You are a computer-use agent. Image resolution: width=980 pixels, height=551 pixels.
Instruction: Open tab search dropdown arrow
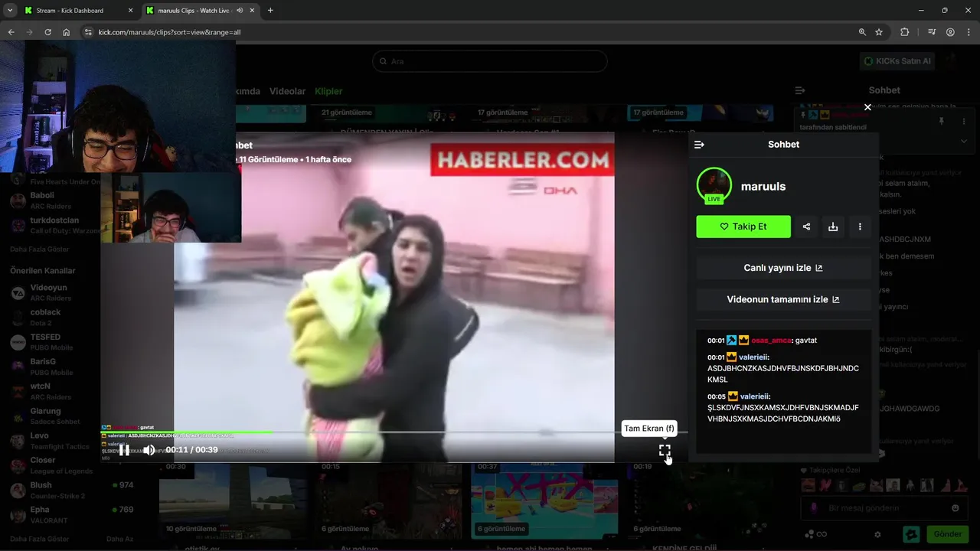(x=10, y=11)
